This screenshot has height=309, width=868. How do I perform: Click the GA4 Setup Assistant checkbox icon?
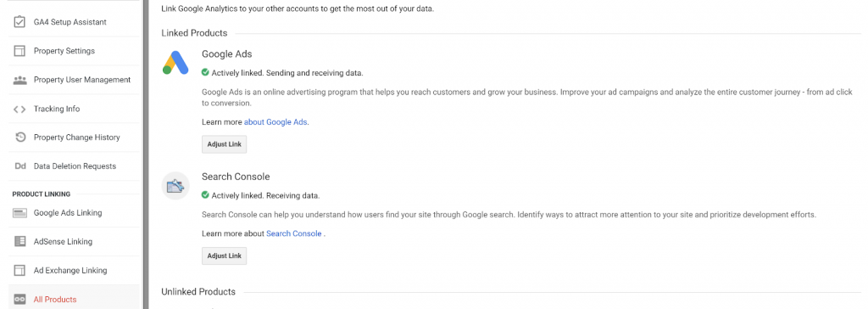[20, 22]
